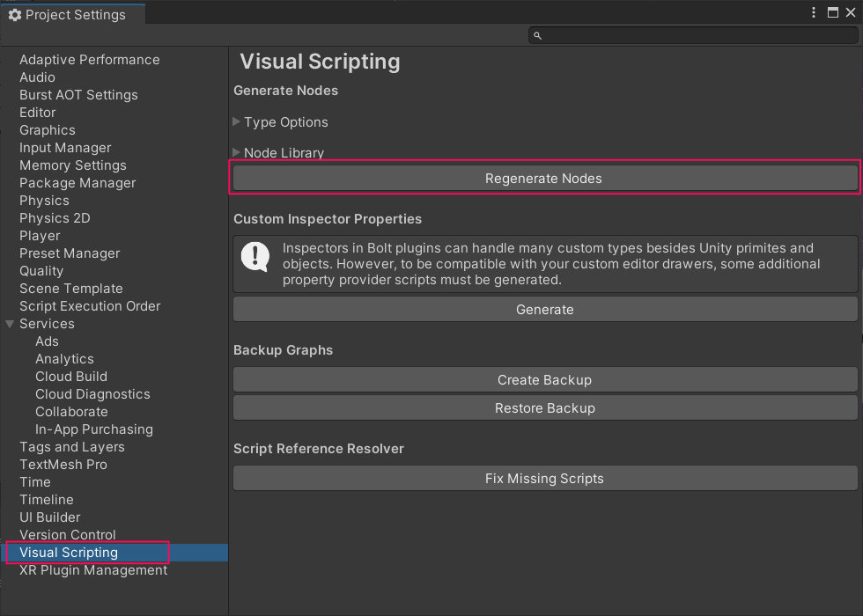Click the gear icon on Project Settings tab
863x616 pixels.
click(14, 15)
